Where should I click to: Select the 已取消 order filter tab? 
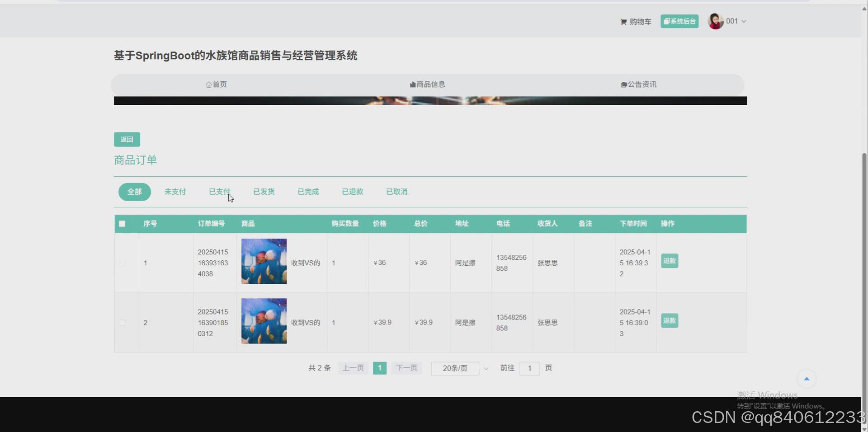(396, 192)
